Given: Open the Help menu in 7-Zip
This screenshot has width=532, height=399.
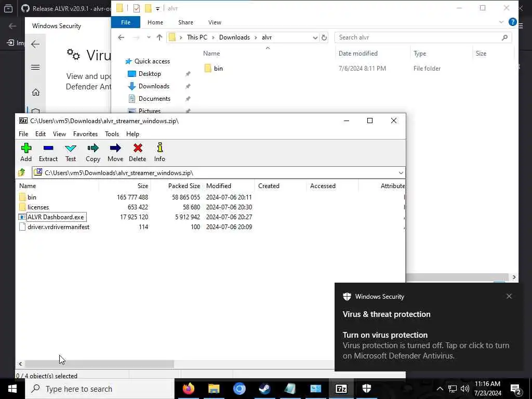Looking at the screenshot, I should [132, 134].
